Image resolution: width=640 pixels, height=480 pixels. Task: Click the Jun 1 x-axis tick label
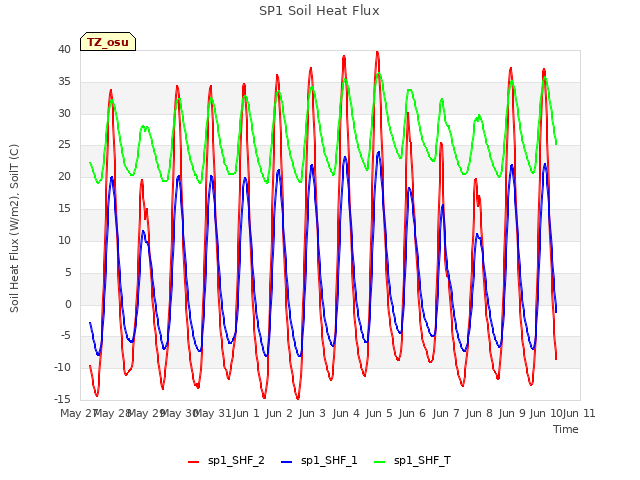246,413
